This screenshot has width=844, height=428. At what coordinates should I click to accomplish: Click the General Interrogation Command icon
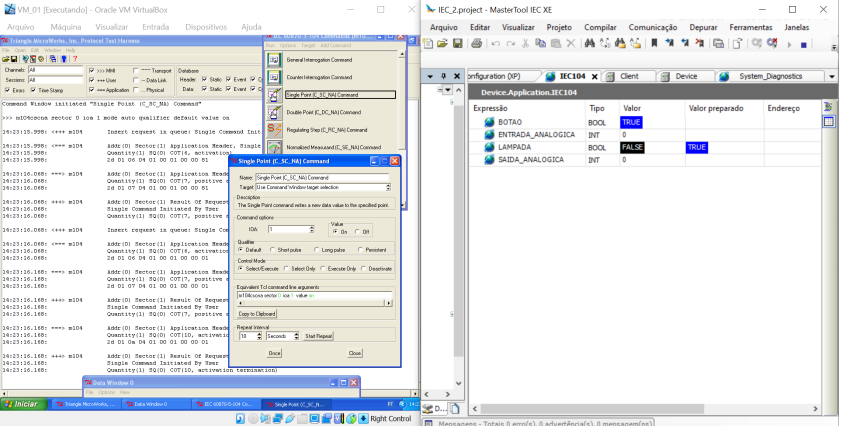click(275, 60)
